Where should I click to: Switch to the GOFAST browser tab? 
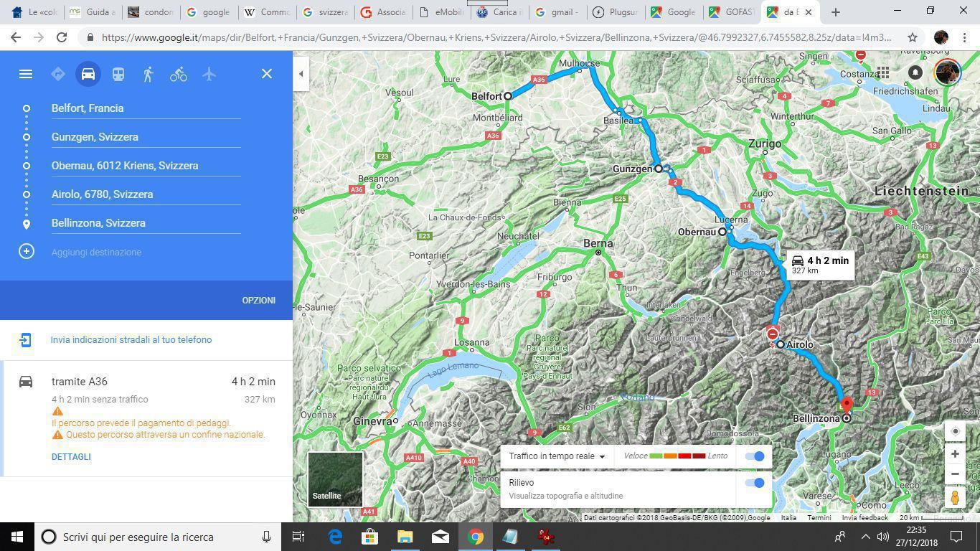click(x=733, y=12)
